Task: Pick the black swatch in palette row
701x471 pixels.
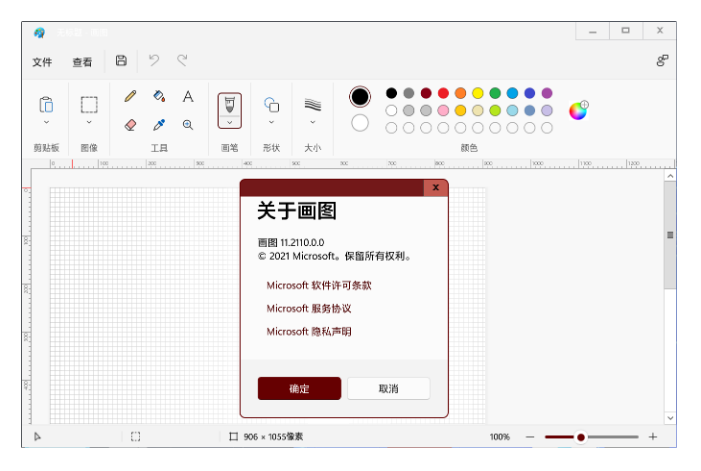Action: (x=391, y=93)
